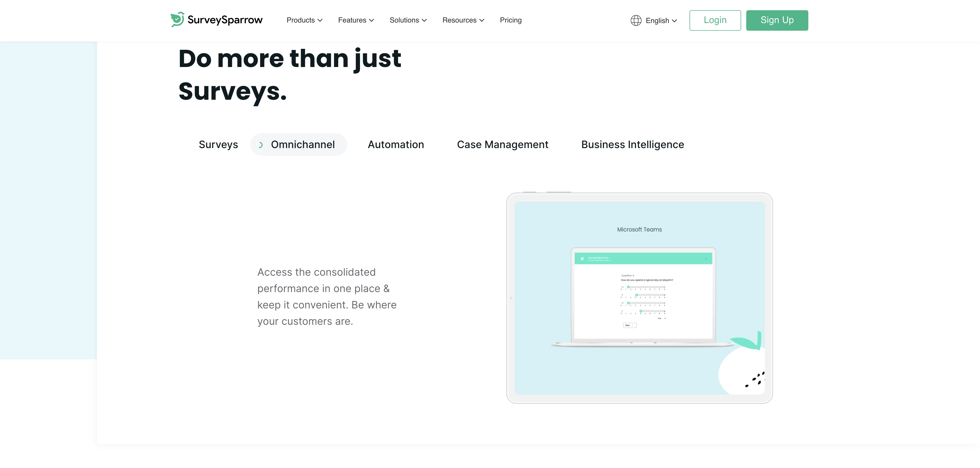Toggle the Omnichannel feature tab
980x468 pixels.
coord(299,144)
